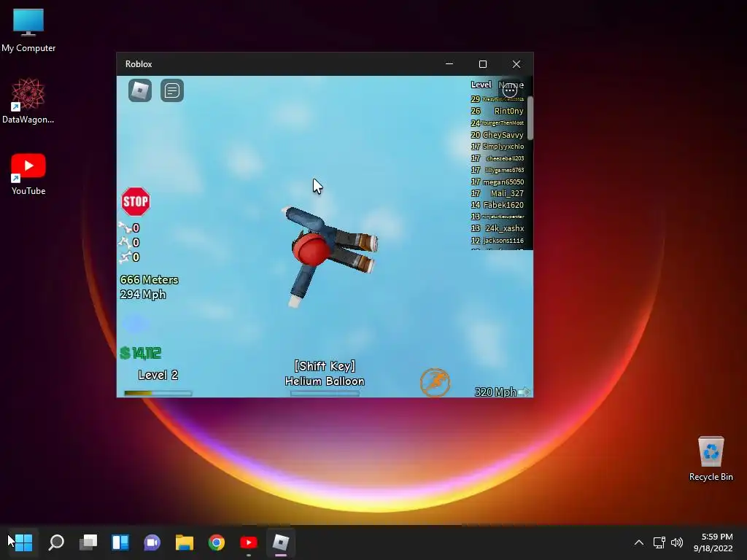Click the 666 Meters distance readout
The width and height of the screenshot is (747, 560).
(149, 279)
